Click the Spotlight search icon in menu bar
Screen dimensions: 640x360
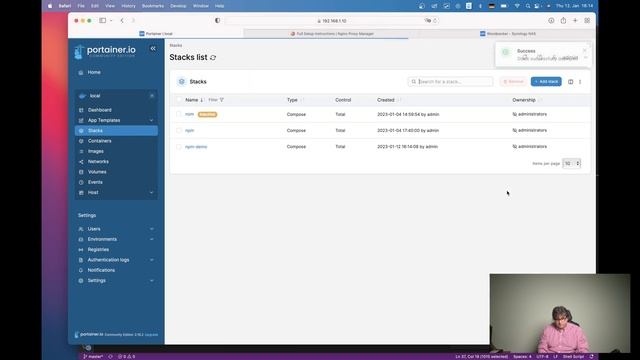[x=528, y=6]
